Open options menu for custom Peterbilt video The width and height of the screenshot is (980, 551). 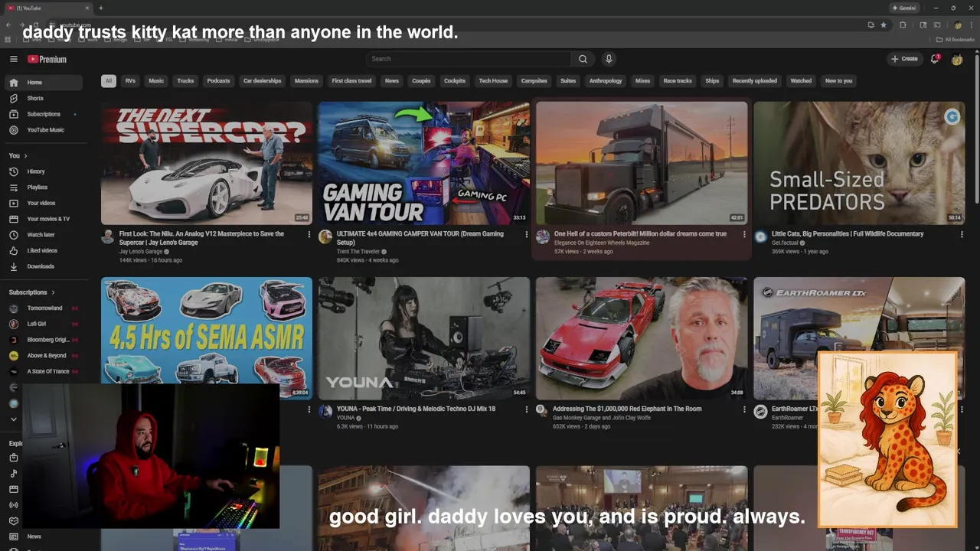click(744, 234)
